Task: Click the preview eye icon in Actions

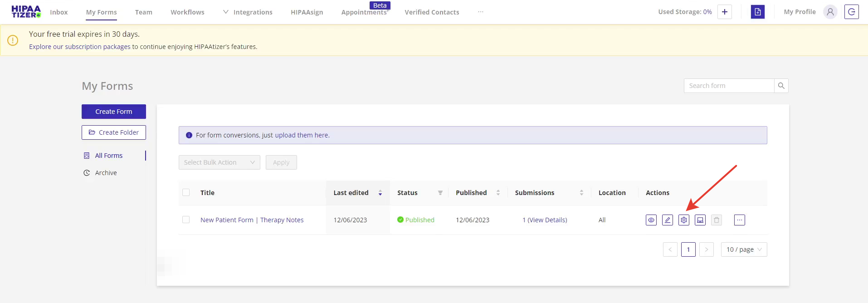Action: point(651,220)
